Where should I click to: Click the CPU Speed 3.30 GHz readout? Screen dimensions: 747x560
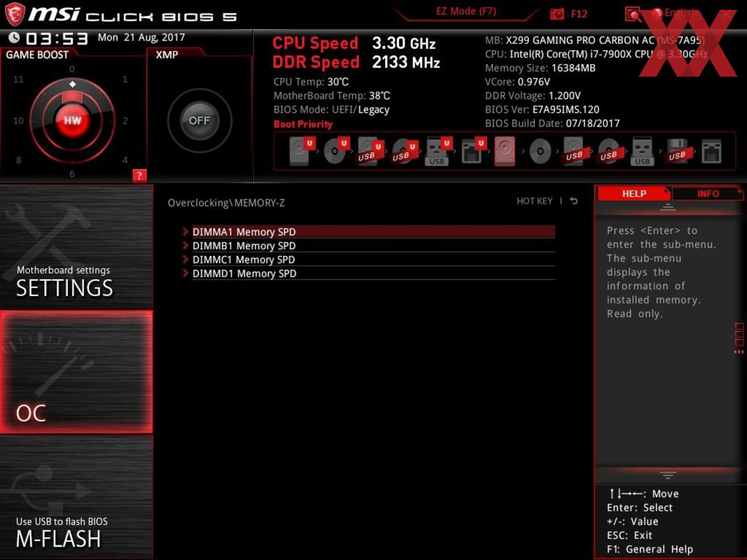pyautogui.click(x=354, y=43)
